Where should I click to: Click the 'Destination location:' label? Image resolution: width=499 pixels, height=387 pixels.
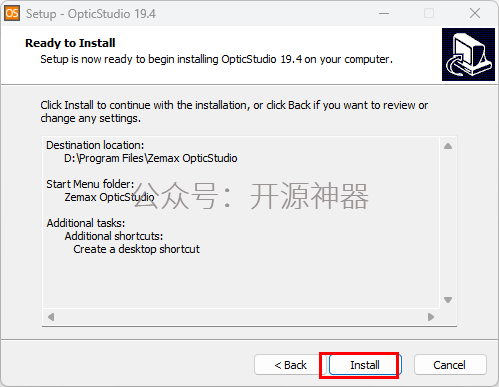pyautogui.click(x=95, y=145)
